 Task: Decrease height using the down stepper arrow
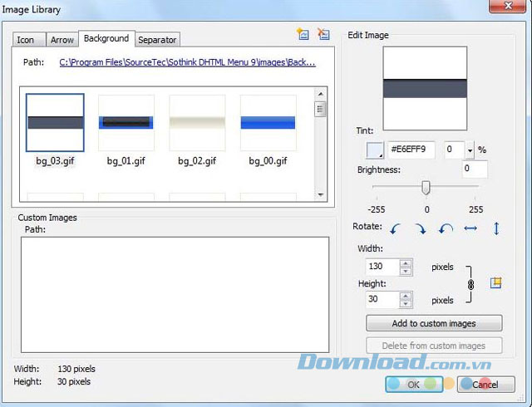coord(406,304)
